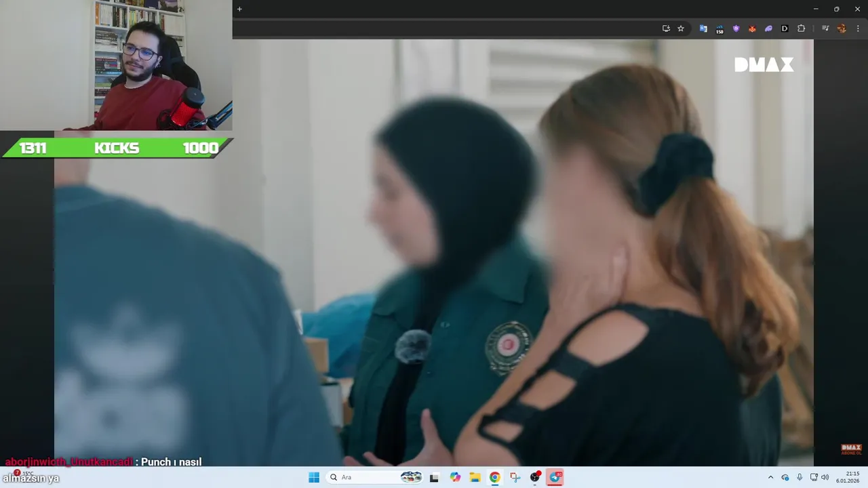Click the install app icon in address bar
Screen dimensions: 868x488
[666, 28]
